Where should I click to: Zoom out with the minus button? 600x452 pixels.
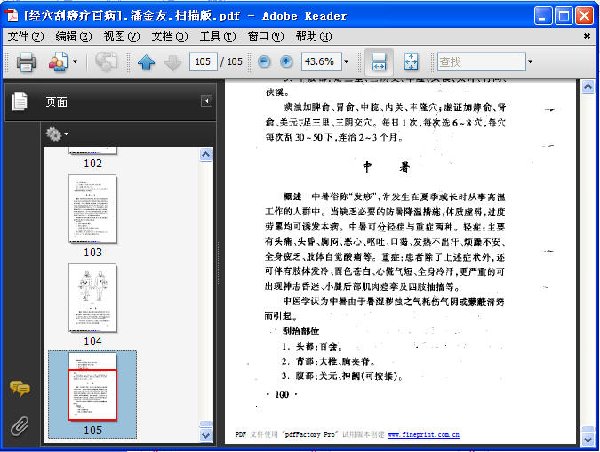click(264, 62)
